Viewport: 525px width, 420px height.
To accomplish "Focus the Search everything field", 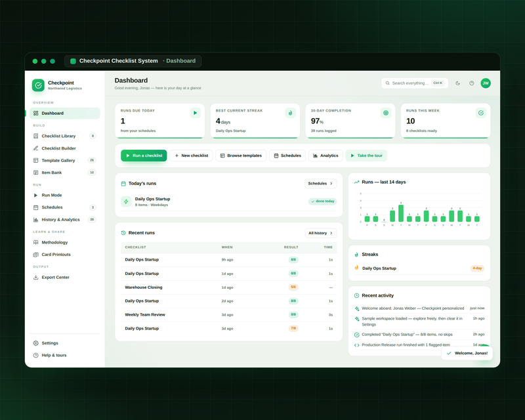I will pos(415,83).
